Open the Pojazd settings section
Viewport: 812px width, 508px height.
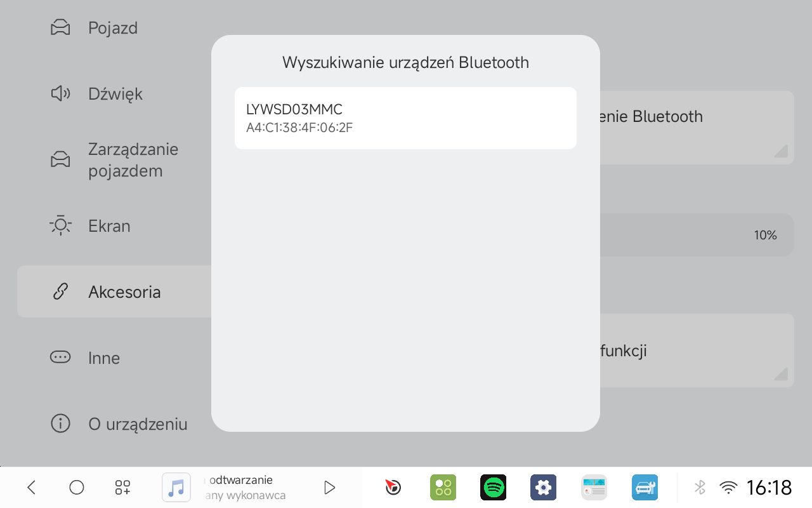click(112, 28)
